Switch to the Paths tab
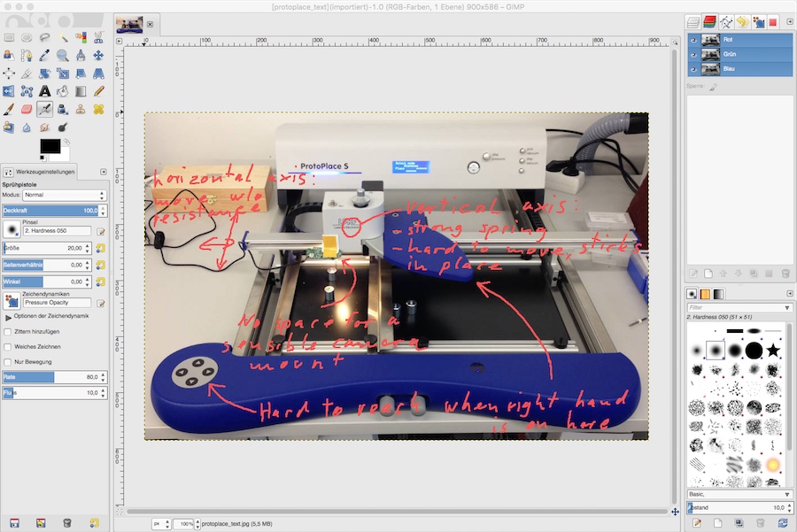 (x=726, y=22)
